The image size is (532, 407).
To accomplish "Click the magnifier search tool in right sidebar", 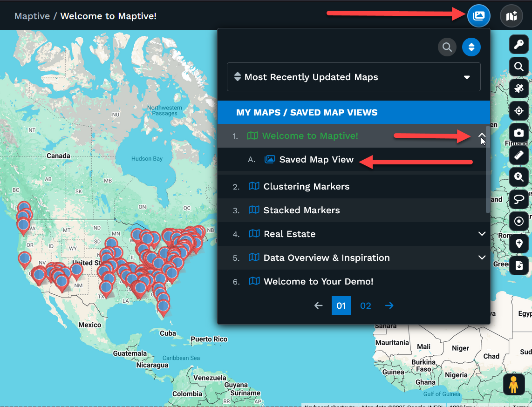I will [518, 66].
